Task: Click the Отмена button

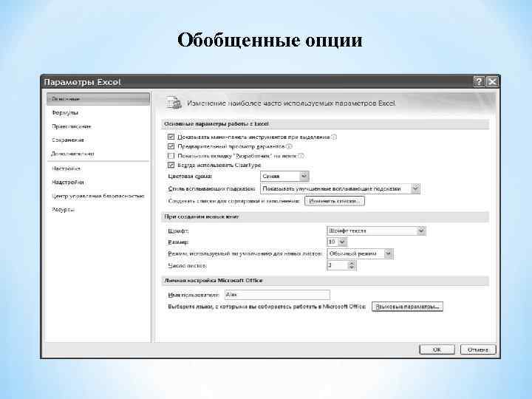Action: (x=478, y=349)
